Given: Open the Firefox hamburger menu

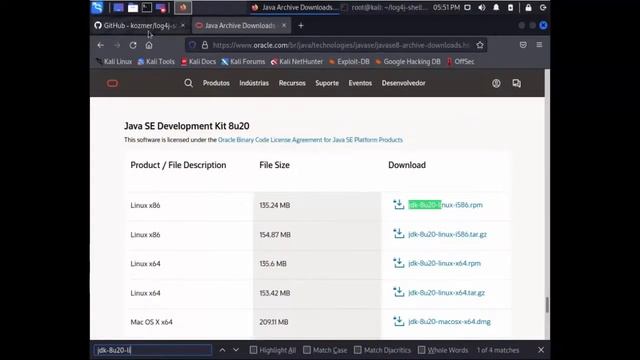Looking at the screenshot, I should 539,45.
